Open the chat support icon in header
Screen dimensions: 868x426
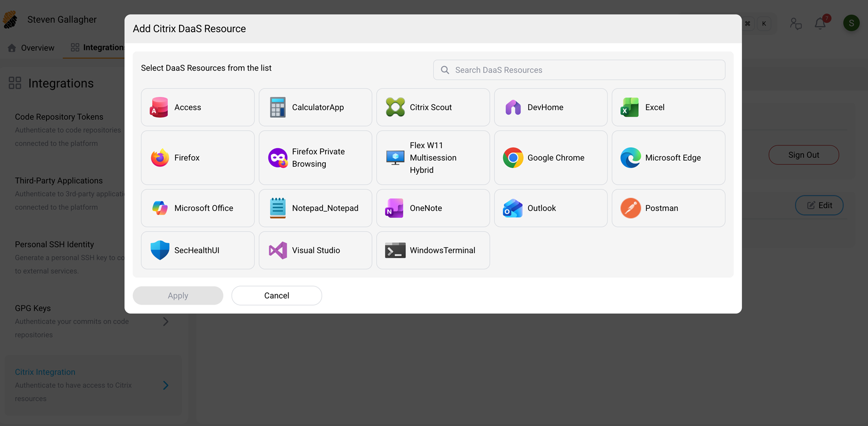click(x=796, y=24)
